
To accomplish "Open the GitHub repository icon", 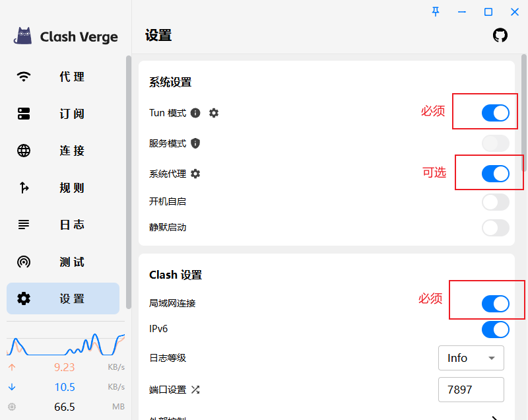I will pyautogui.click(x=500, y=36).
